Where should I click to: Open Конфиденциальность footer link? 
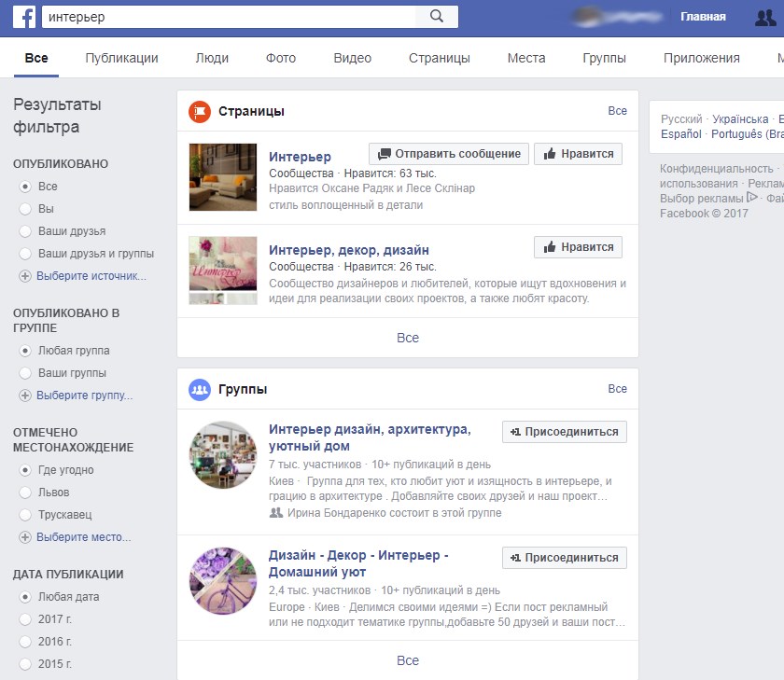(x=717, y=169)
